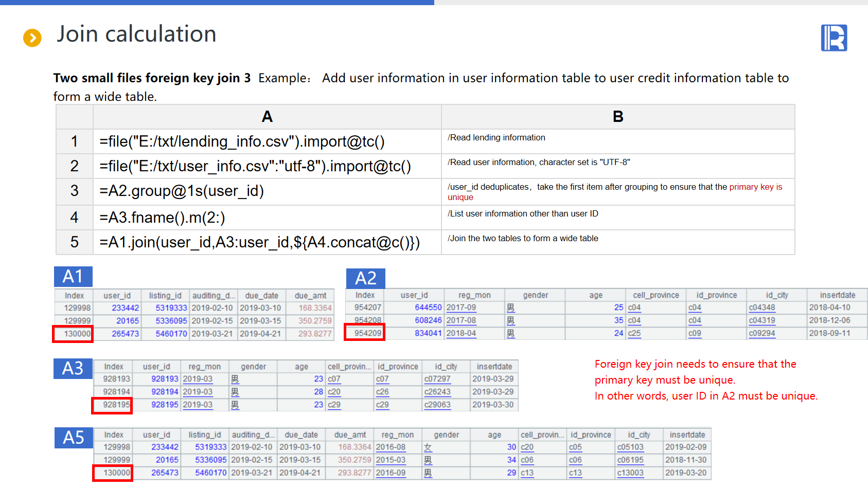
Task: Select cell A1 with lending_info import formula
Action: tap(267, 141)
